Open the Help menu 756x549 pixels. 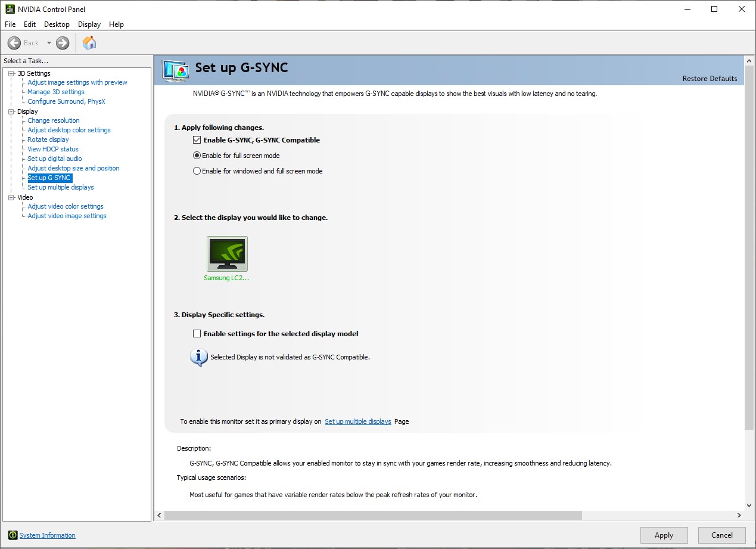[x=116, y=24]
